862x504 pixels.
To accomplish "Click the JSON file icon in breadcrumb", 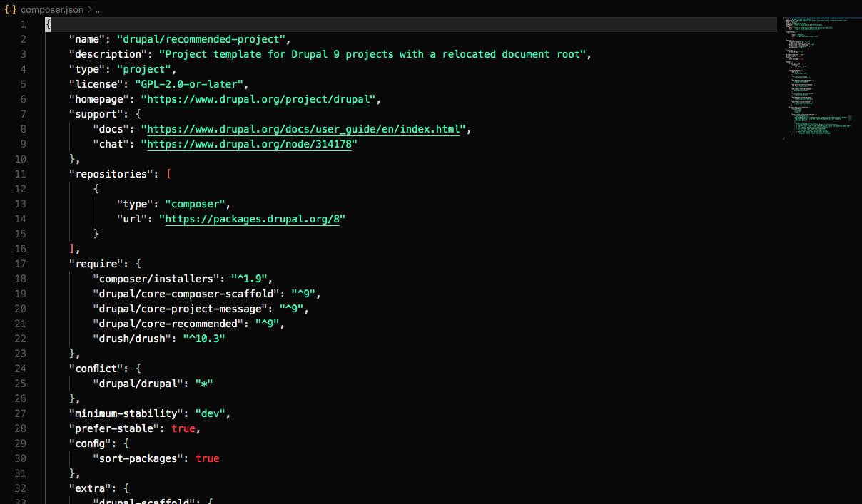I will [x=11, y=10].
